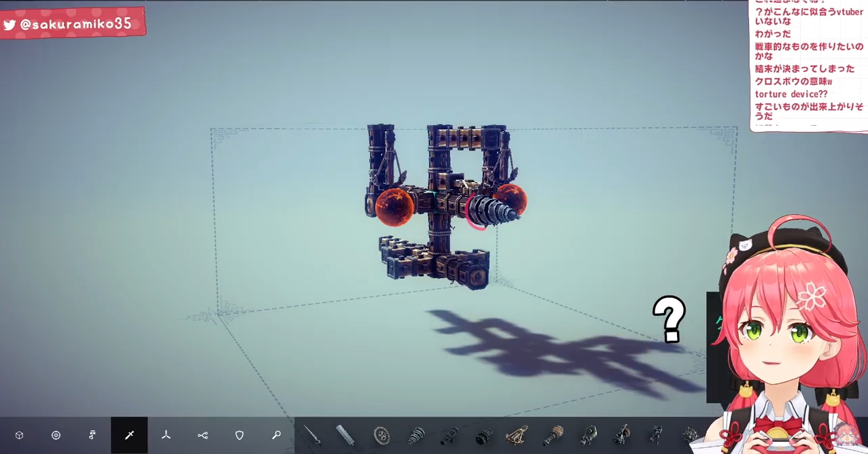868x454 pixels.
Task: Select the highlighted Weaponry sword category tab
Action: (x=129, y=435)
